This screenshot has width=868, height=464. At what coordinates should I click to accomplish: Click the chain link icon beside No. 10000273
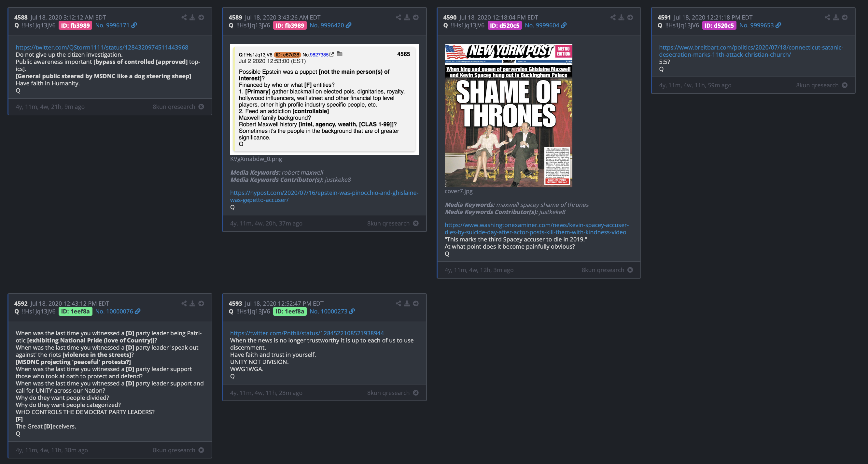pyautogui.click(x=352, y=311)
